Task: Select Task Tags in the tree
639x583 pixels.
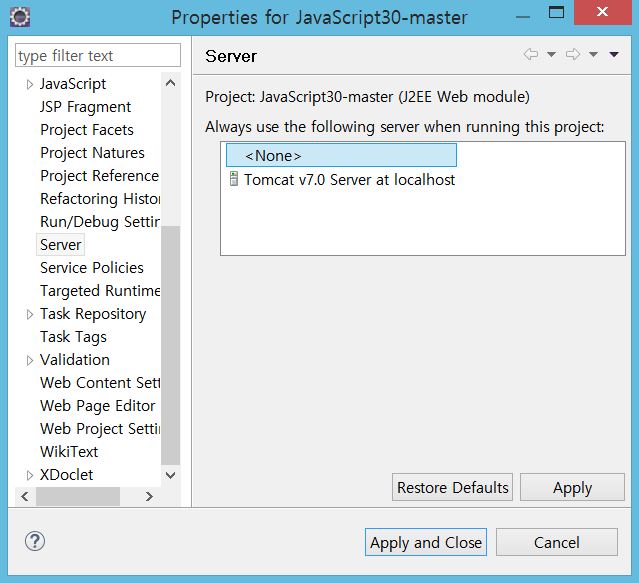Action: (x=73, y=337)
